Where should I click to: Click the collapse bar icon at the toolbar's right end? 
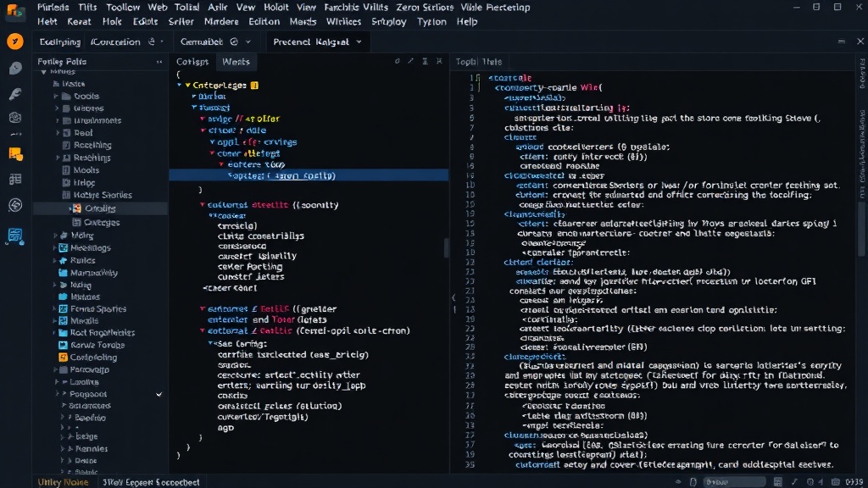tap(842, 42)
